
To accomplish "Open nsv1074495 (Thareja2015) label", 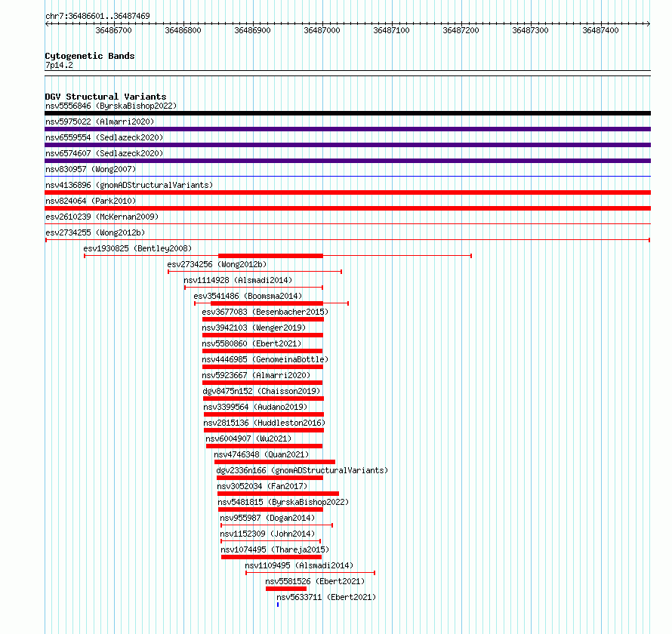I will pos(275,549).
